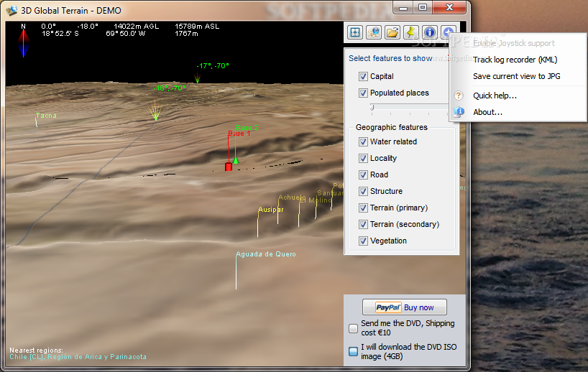
Task: Click the info icon beside About
Action: (459, 112)
